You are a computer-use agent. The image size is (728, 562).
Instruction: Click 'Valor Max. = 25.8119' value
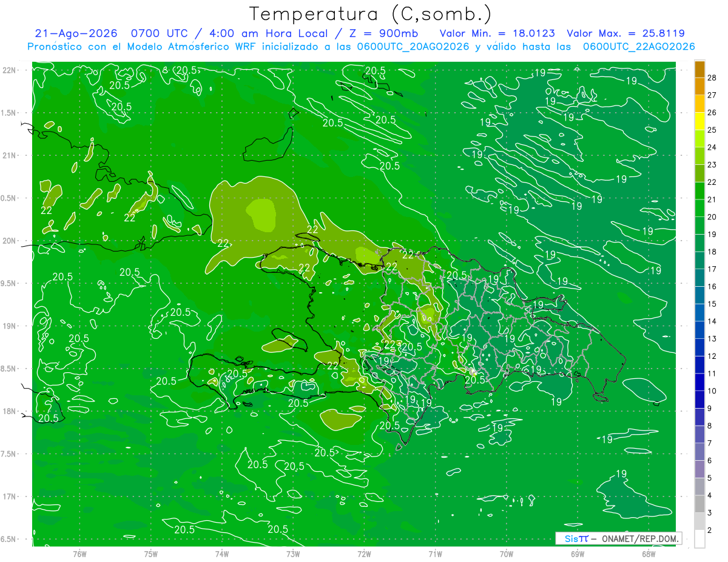pos(626,33)
